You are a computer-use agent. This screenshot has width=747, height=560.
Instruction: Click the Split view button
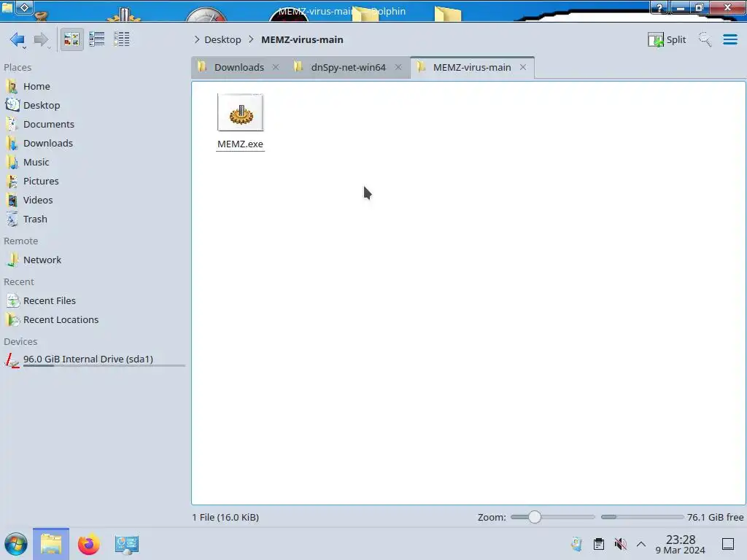667,39
